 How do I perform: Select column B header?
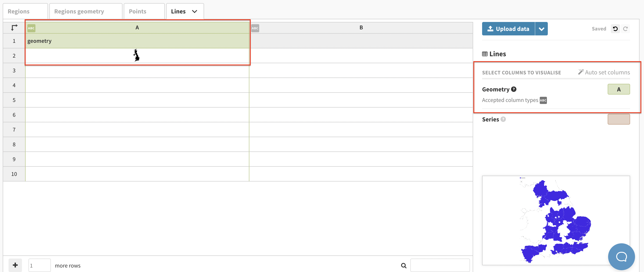[361, 28]
